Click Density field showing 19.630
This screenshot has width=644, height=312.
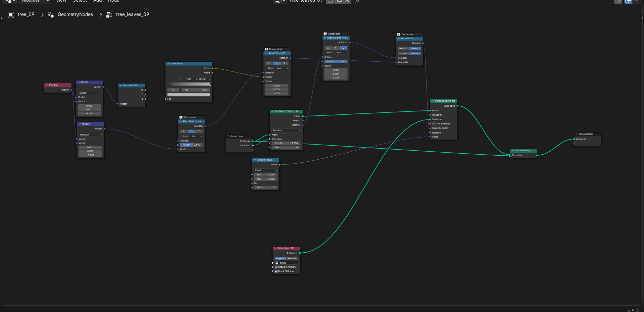286,143
